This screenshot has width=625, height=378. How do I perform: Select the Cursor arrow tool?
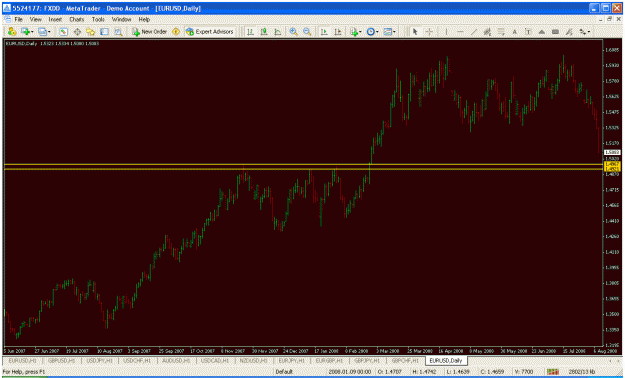tap(415, 32)
